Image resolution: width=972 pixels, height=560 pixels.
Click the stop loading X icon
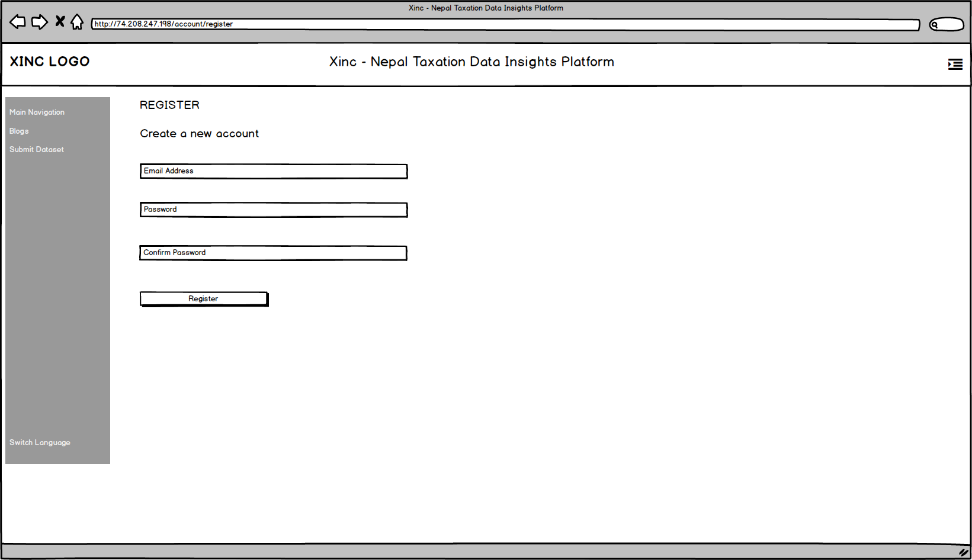tap(60, 22)
